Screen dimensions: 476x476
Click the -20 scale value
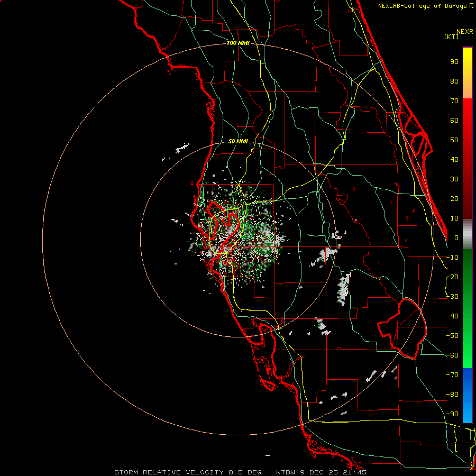(452, 277)
